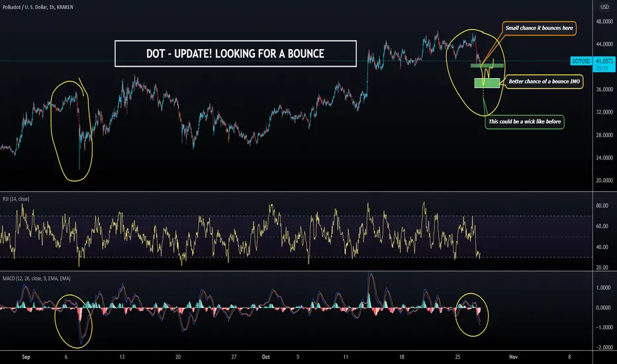Click the USD currency button on price axis

(604, 7)
